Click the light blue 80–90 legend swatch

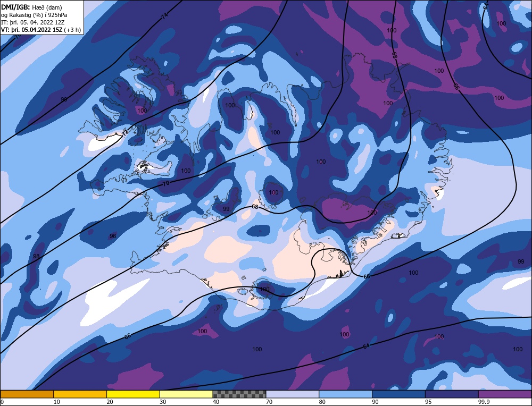click(345, 394)
